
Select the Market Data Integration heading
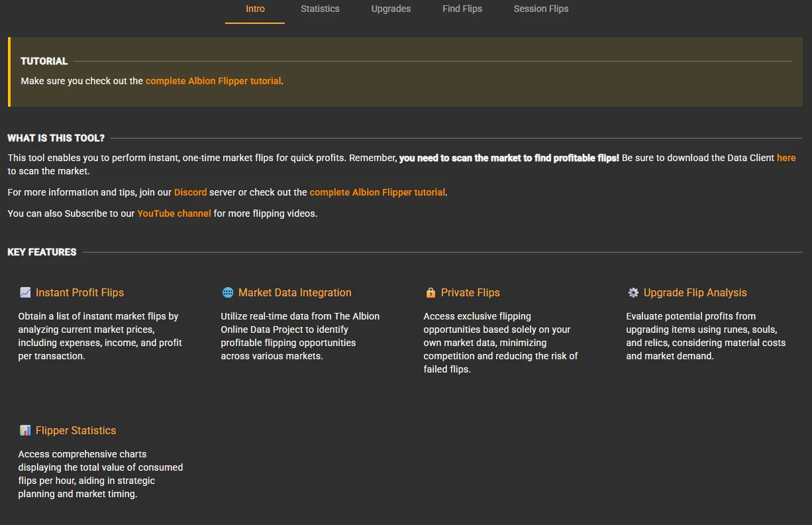[x=295, y=292]
